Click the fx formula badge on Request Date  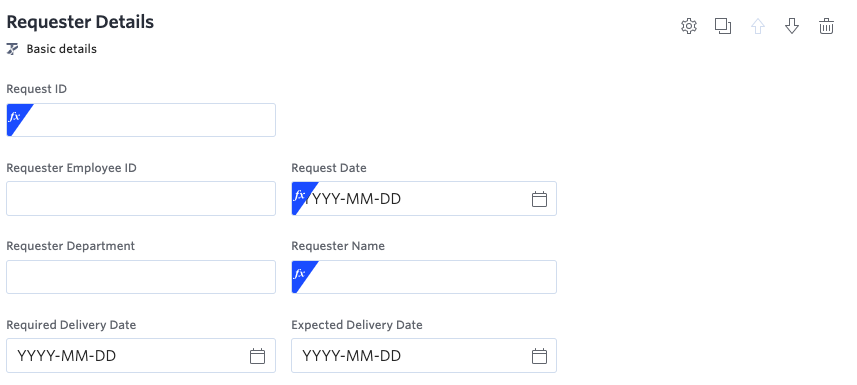point(301,195)
